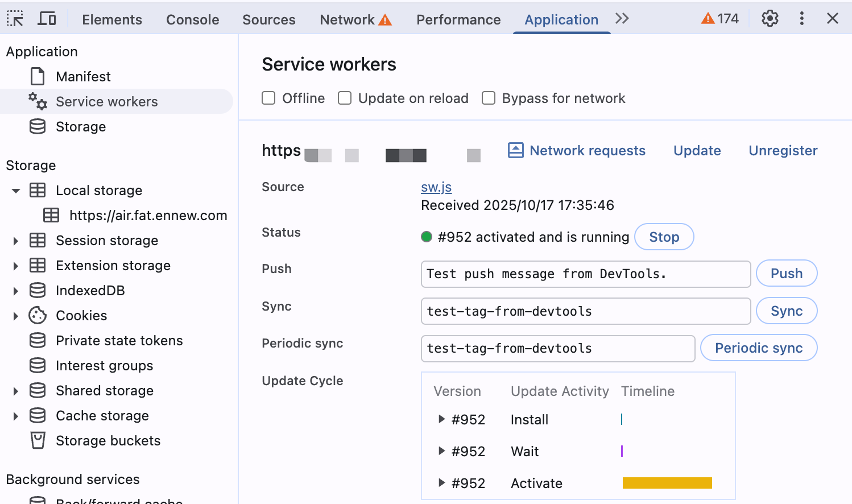The width and height of the screenshot is (852, 504).
Task: Select the Cookies icon in sidebar
Action: [x=38, y=315]
